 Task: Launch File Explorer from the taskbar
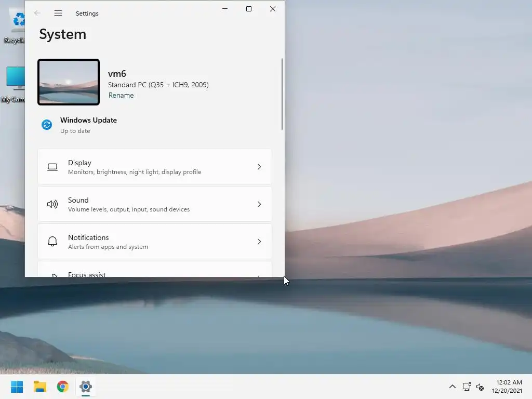(x=39, y=387)
